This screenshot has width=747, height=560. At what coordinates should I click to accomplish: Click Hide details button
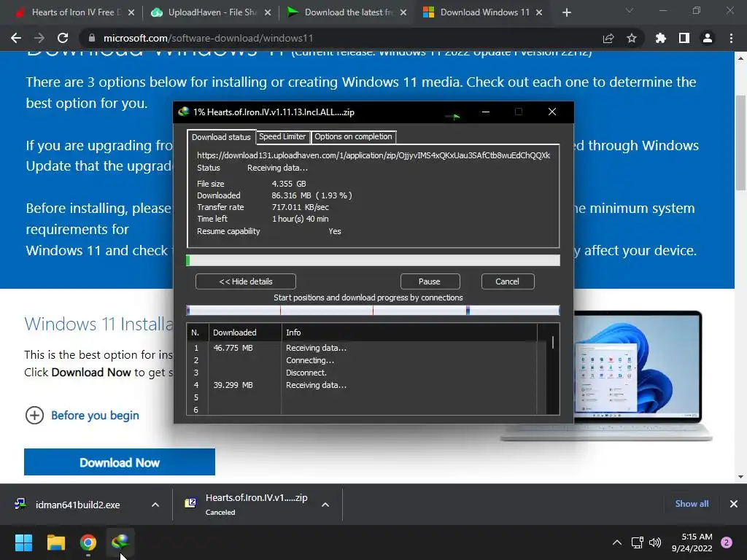tap(246, 281)
